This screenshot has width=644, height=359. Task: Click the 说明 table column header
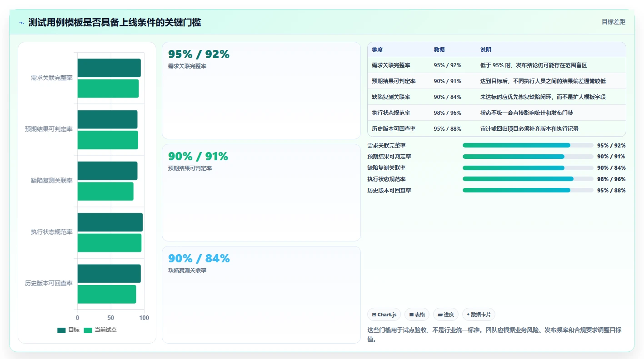point(485,50)
